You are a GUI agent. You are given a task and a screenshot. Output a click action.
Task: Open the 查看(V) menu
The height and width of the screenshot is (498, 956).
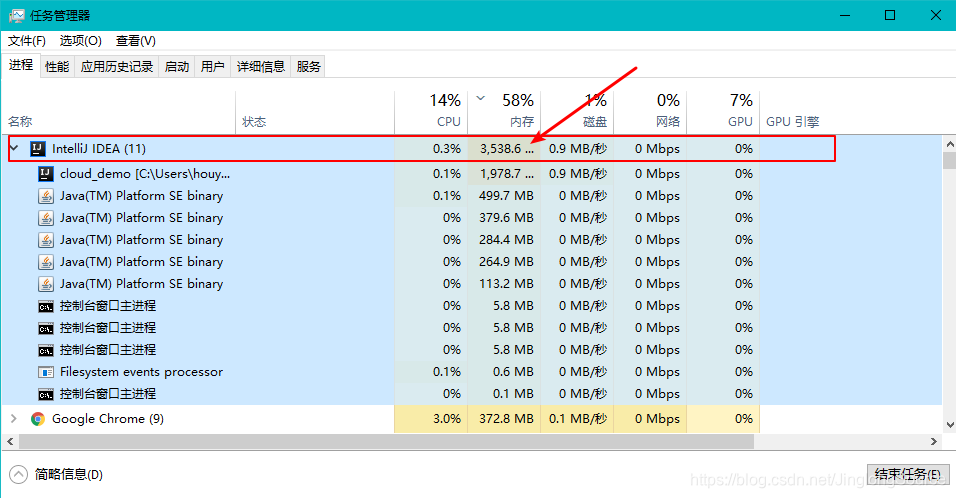(136, 41)
